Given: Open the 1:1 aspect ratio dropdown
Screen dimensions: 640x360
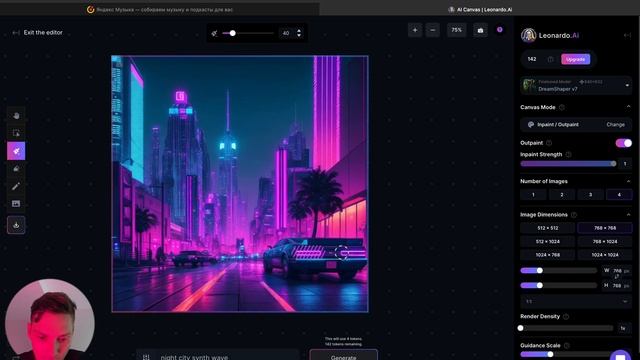Looking at the screenshot, I should pos(576,302).
